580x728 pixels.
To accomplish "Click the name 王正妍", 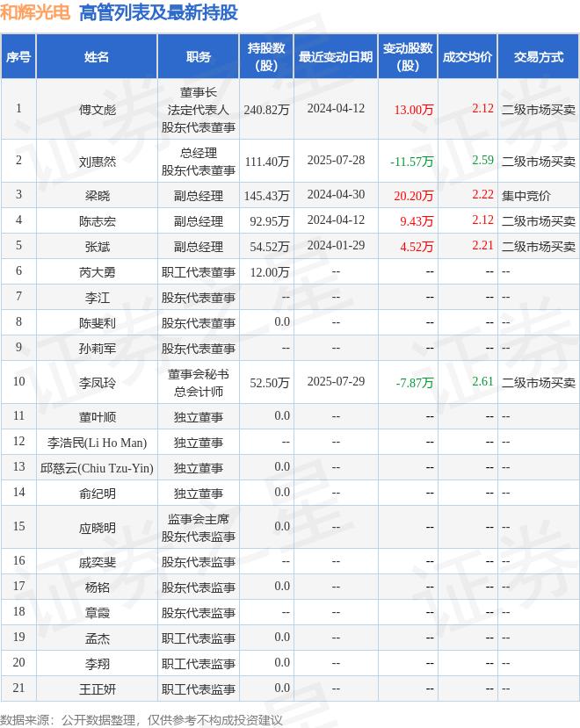I will click(x=98, y=689).
